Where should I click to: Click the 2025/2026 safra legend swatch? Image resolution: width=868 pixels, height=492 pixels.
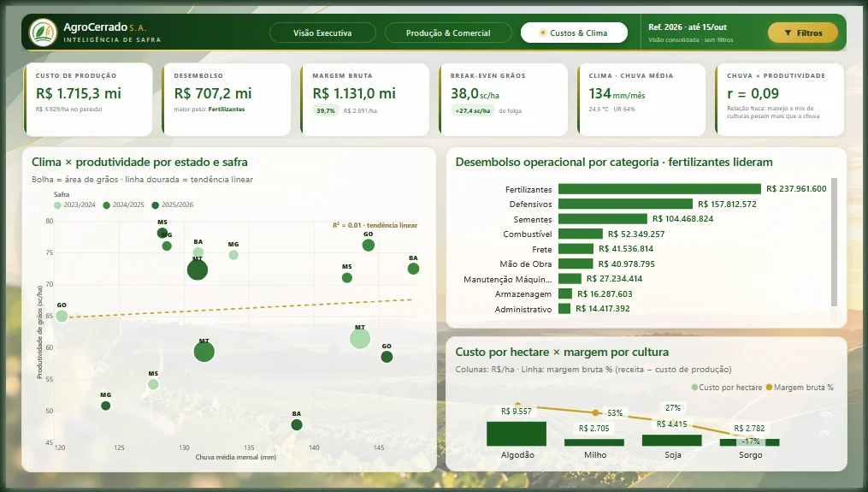[156, 205]
